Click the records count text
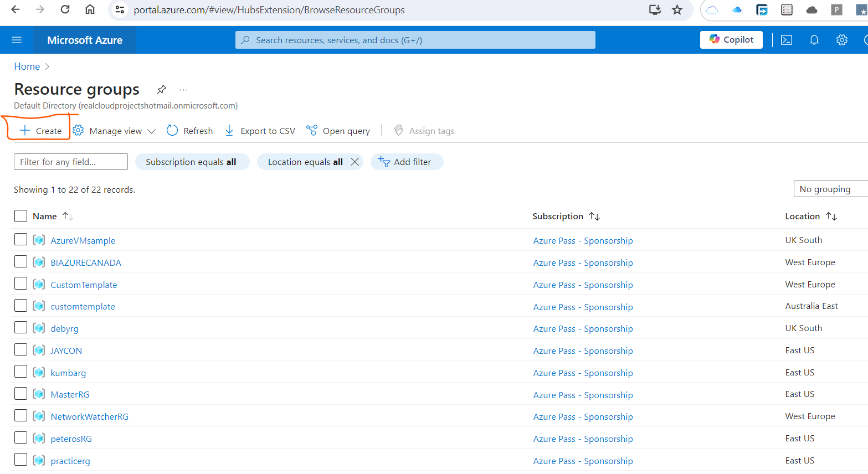868x474 pixels. pos(74,189)
